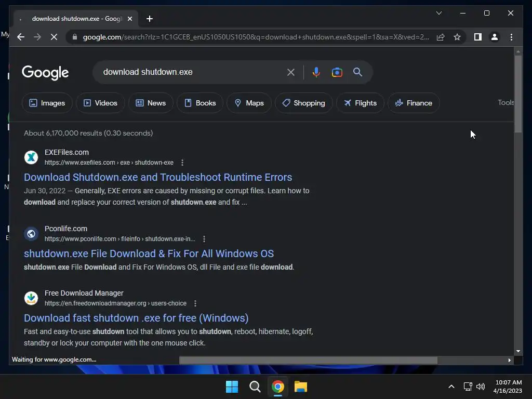
Task: Submit search using magnifier icon
Action: (357, 72)
